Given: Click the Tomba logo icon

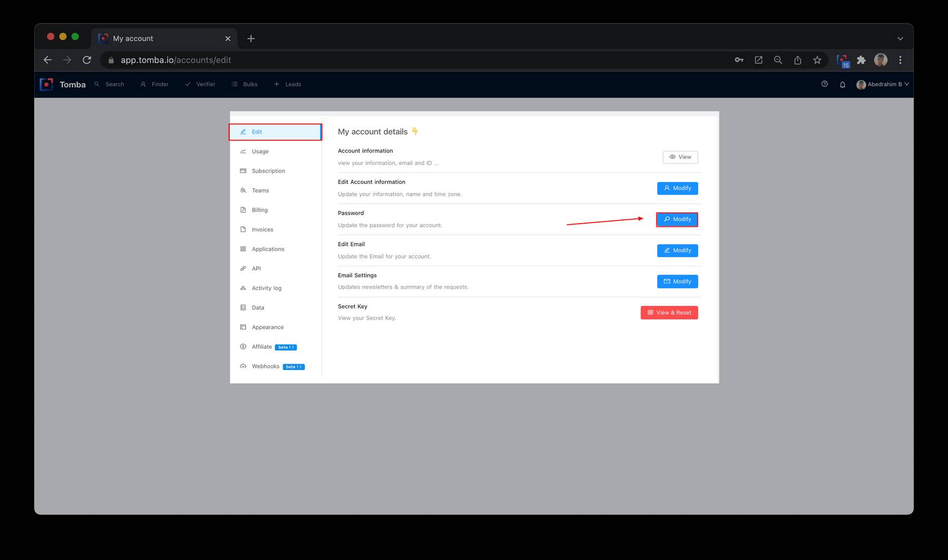Looking at the screenshot, I should tap(46, 84).
